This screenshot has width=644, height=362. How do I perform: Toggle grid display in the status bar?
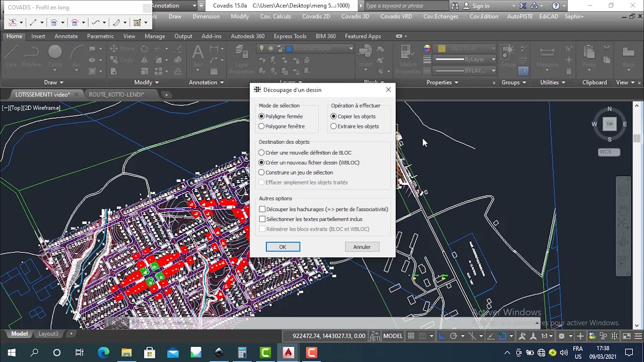click(411, 336)
